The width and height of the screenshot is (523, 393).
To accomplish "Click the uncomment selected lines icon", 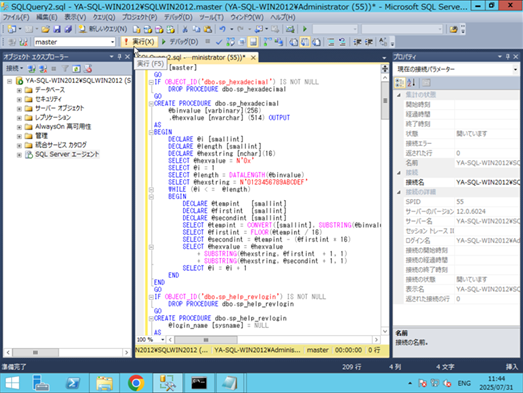I will coord(342,42).
